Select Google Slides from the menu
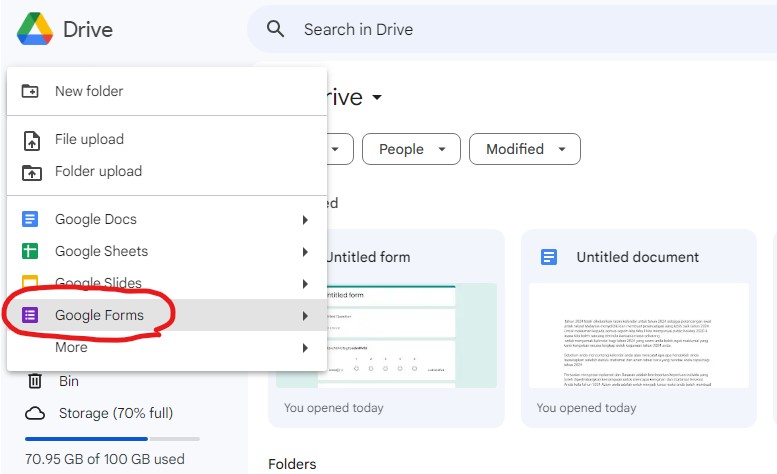777x474 pixels. coord(98,284)
